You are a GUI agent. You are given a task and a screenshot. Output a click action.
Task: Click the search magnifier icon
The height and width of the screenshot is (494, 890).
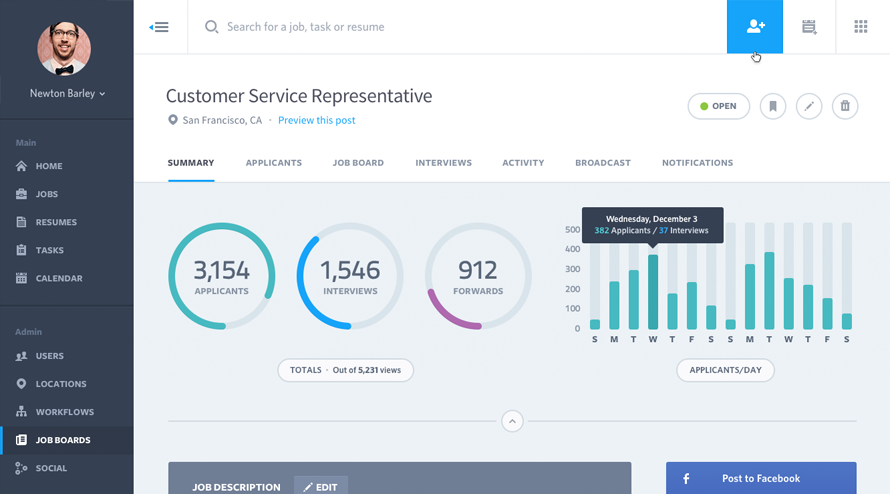point(212,27)
